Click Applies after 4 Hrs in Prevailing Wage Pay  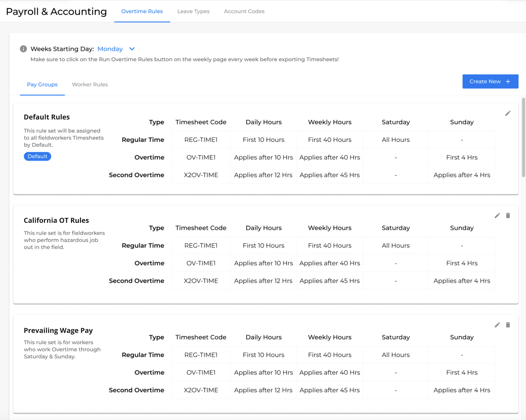point(462,390)
